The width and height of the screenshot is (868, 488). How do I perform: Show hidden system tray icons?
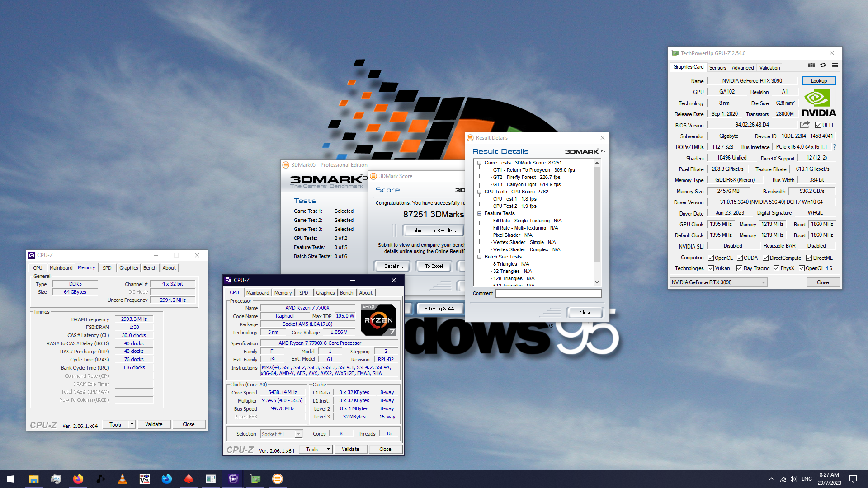click(771, 479)
